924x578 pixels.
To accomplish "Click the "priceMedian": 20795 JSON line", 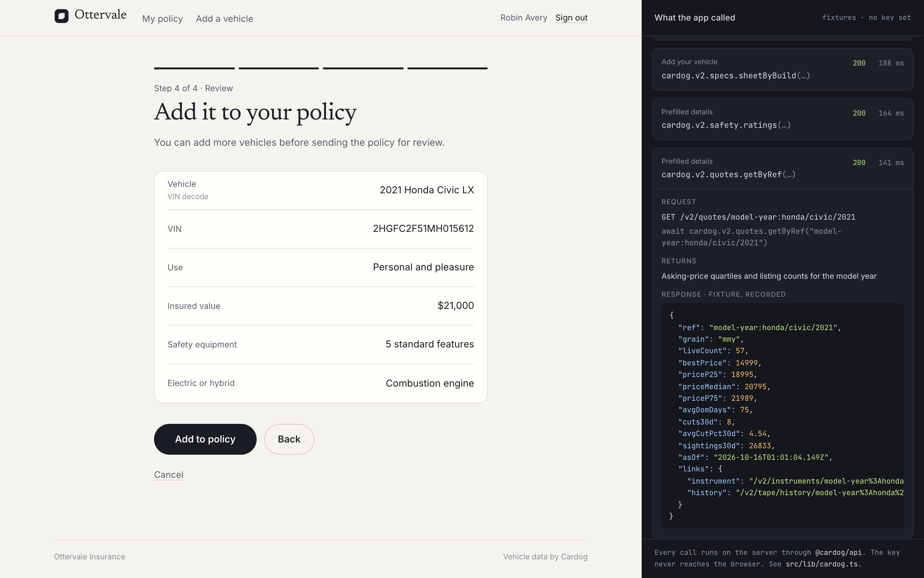I will click(724, 387).
